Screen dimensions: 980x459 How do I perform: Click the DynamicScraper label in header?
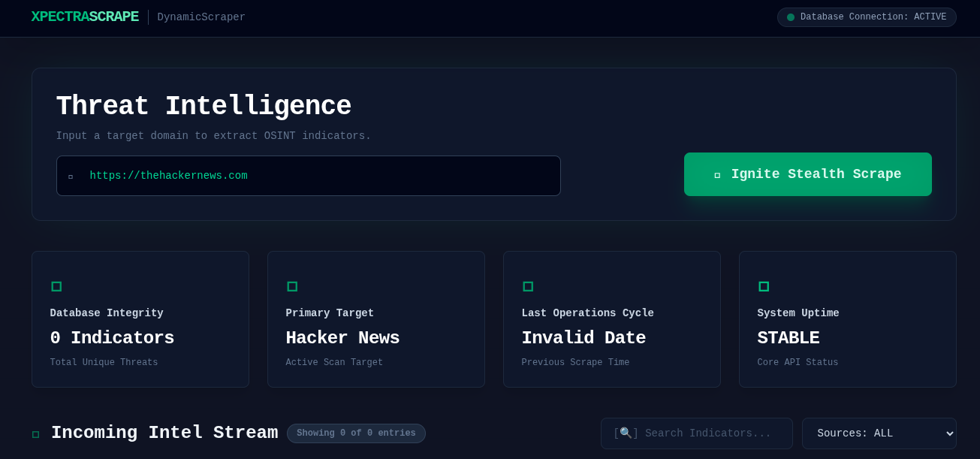click(201, 17)
